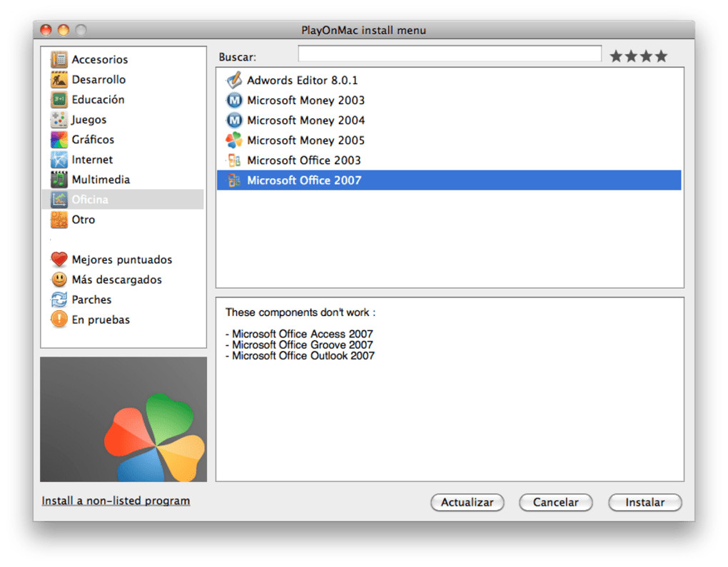
Task: Select the Oficina category label
Action: pyautogui.click(x=90, y=200)
